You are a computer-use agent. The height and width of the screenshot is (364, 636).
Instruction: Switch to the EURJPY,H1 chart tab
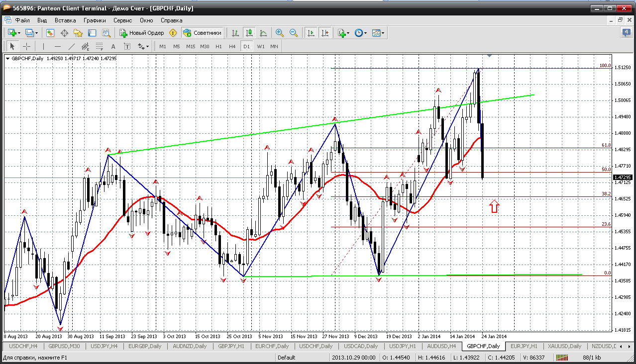tap(524, 346)
